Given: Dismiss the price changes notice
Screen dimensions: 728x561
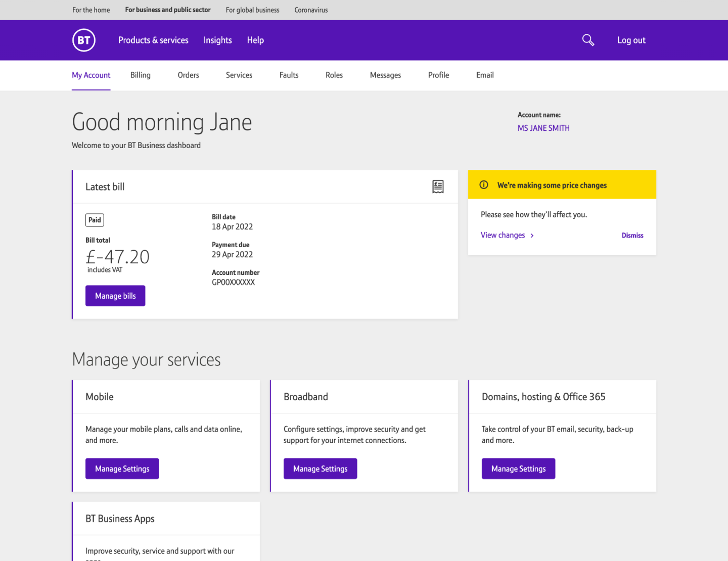Looking at the screenshot, I should click(x=632, y=236).
